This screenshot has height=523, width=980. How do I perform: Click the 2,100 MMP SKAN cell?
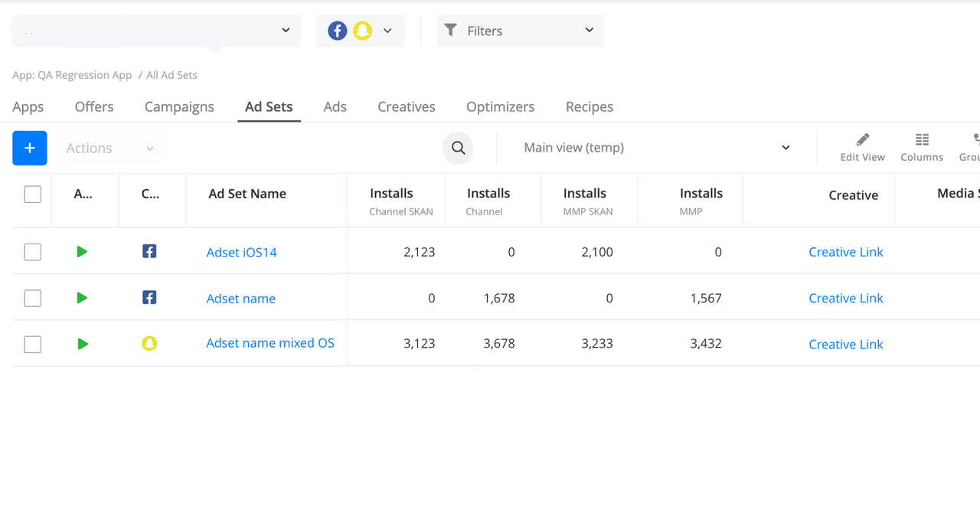click(x=597, y=252)
